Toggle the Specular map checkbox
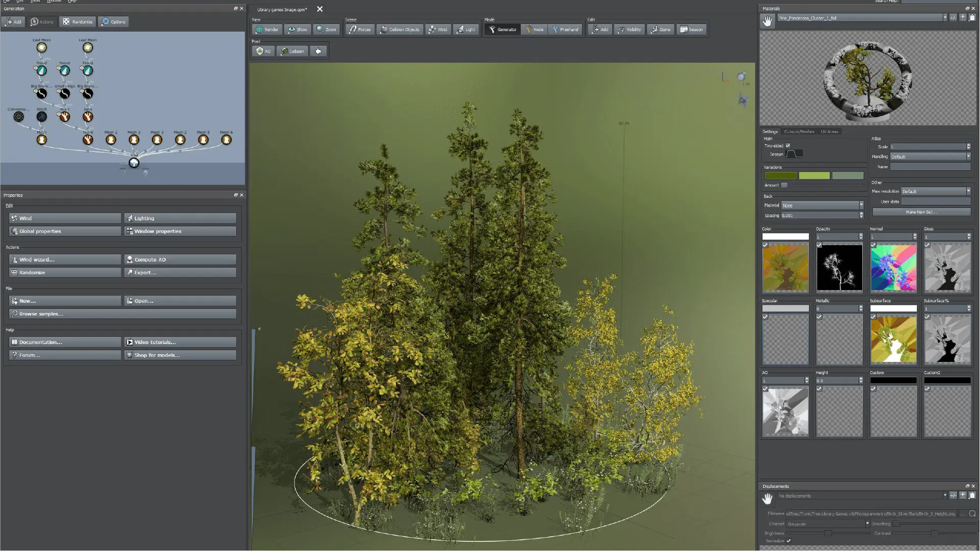Image resolution: width=980 pixels, height=551 pixels. 765,317
